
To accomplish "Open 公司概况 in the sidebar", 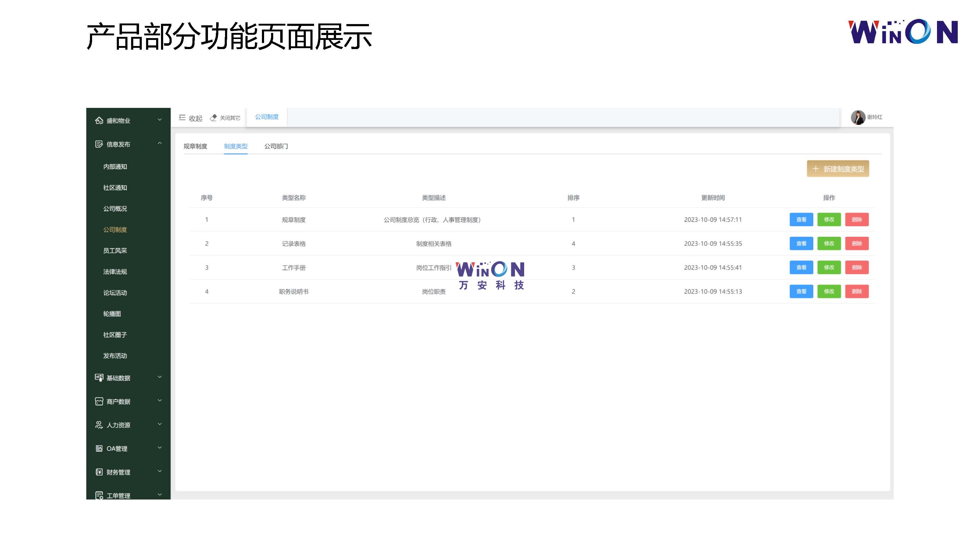I will click(115, 209).
